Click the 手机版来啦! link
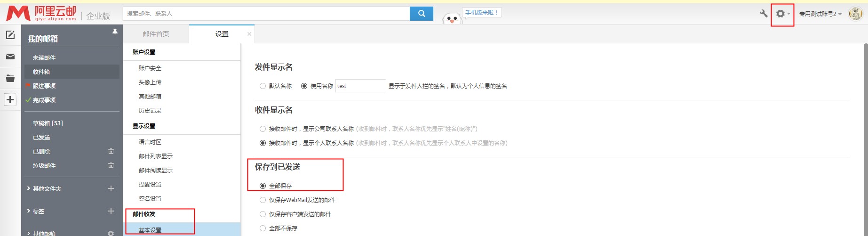 coord(481,13)
